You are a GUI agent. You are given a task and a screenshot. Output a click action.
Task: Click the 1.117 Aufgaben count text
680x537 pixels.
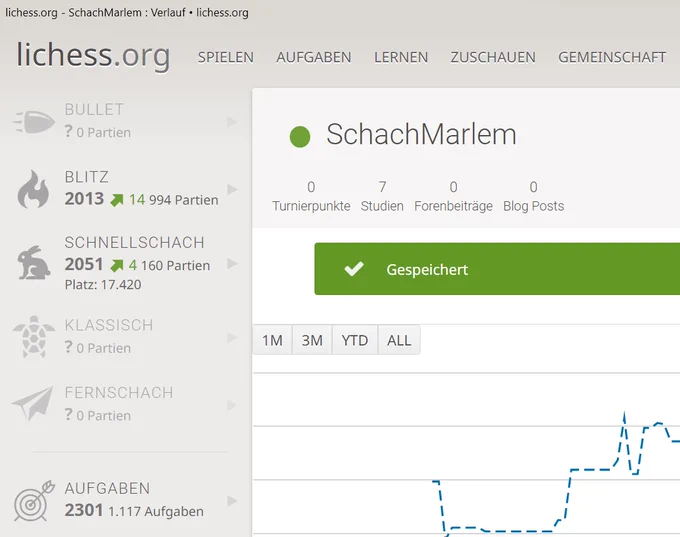[x=156, y=511]
